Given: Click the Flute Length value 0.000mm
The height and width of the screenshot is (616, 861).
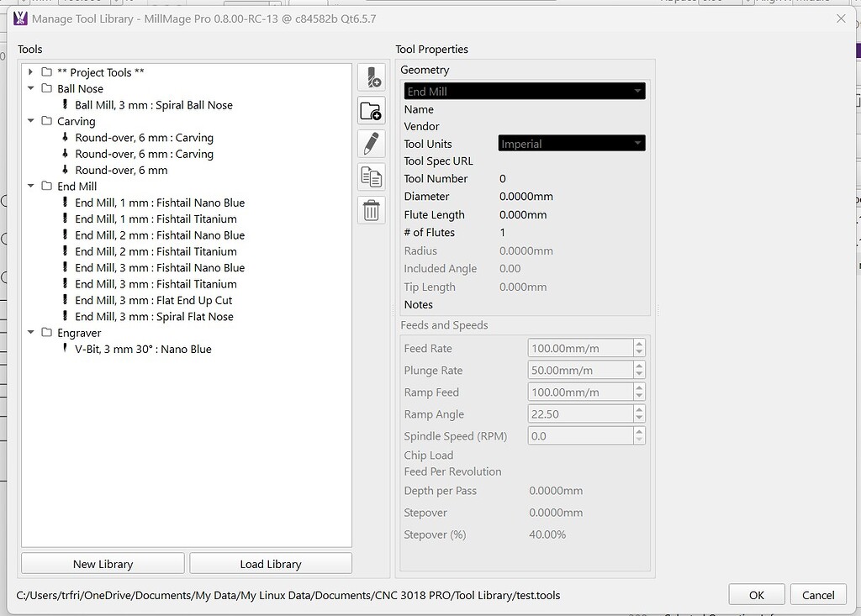Looking at the screenshot, I should click(523, 214).
